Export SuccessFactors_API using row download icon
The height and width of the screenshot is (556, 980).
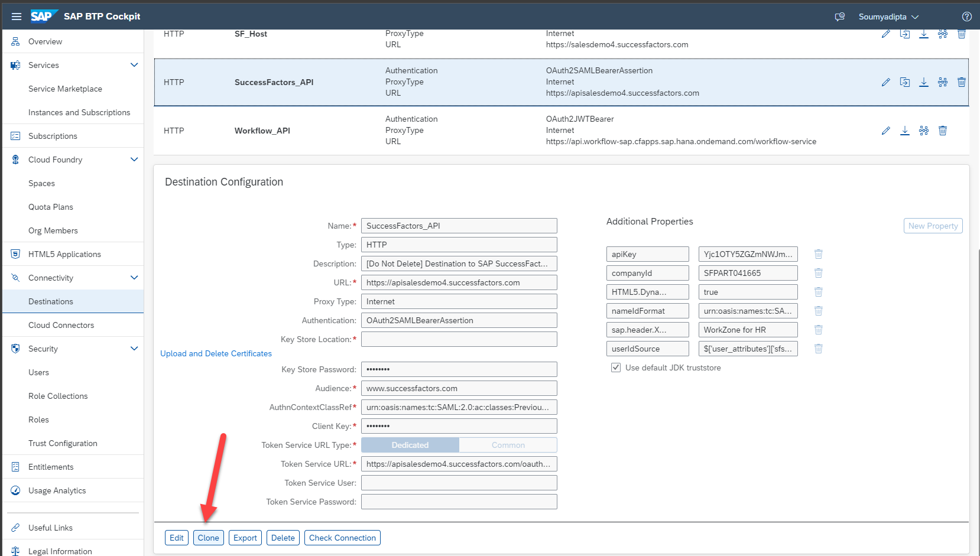(924, 82)
